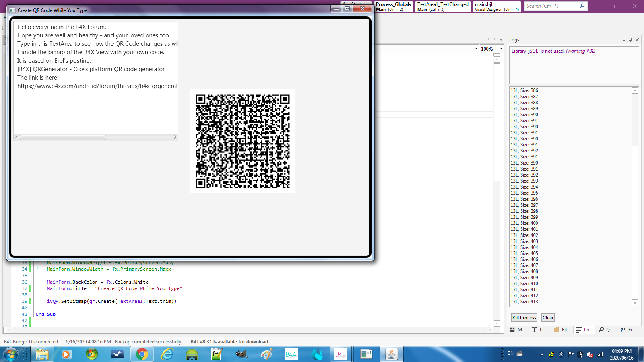644x362 pixels.
Task: Show hidden system tray icons
Action: [x=541, y=354]
